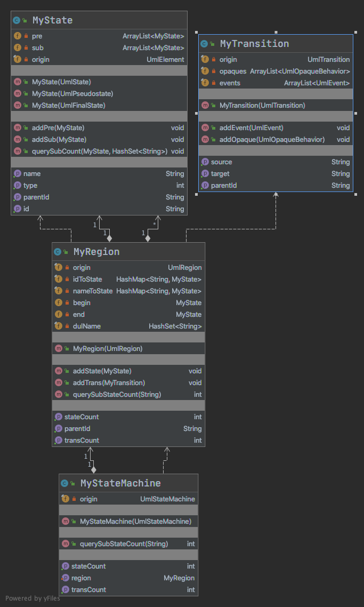Screen dimensions: 364x607
Task: Click the class icon beside MyState title
Action: pos(17,20)
